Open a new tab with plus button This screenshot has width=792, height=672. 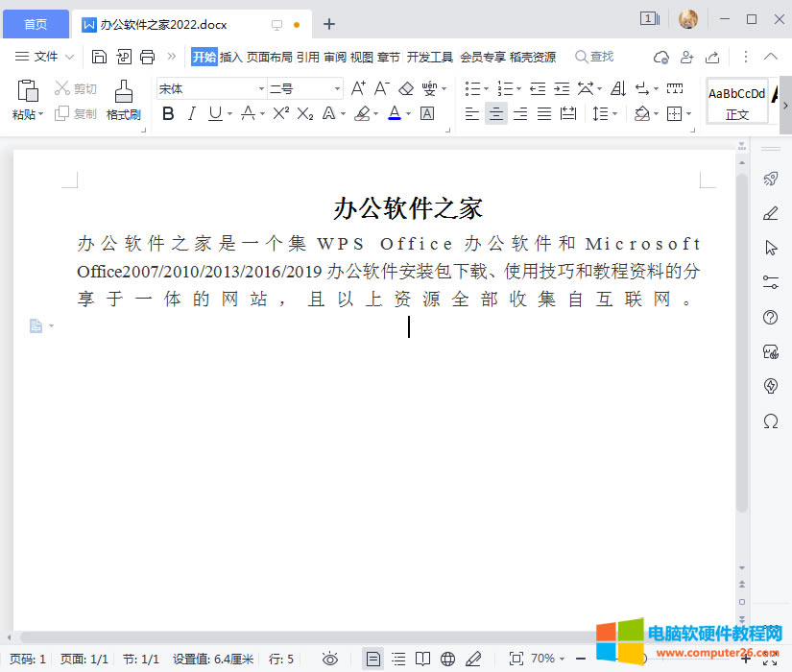(x=329, y=24)
